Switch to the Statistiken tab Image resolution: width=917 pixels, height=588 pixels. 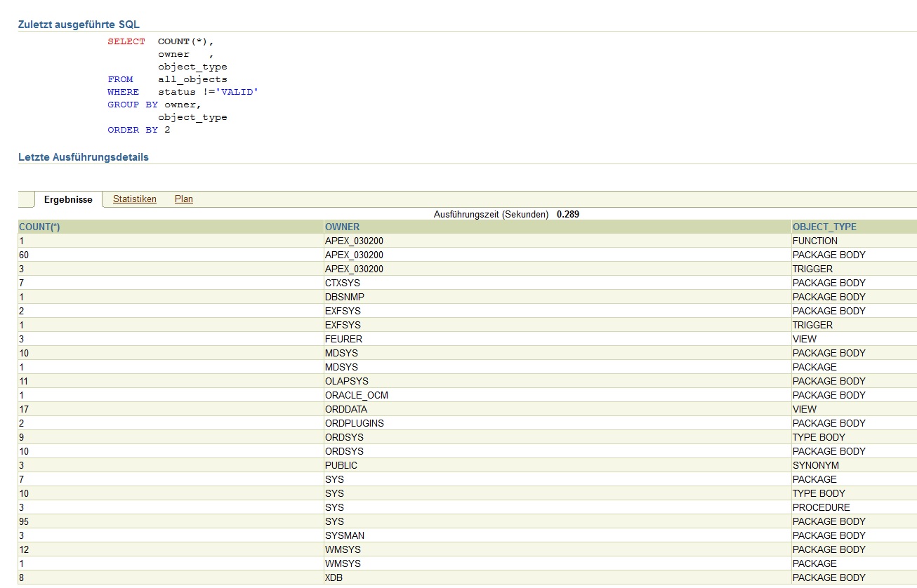(134, 199)
